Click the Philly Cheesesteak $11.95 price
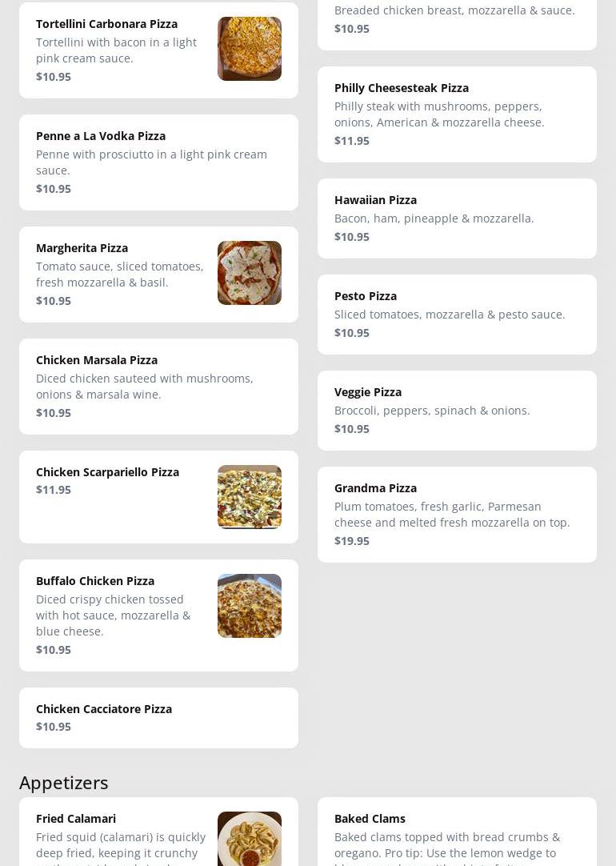 (352, 141)
